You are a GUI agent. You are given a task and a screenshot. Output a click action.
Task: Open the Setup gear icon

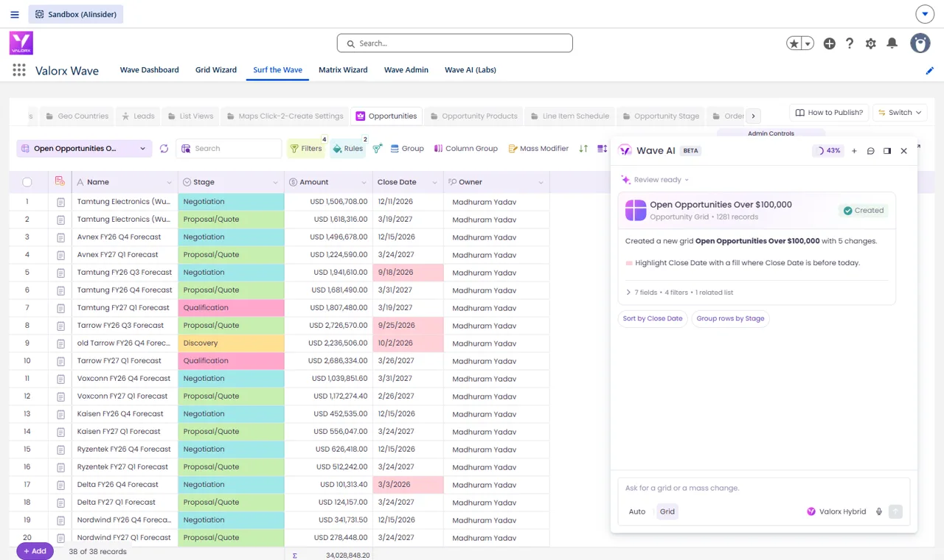point(871,43)
